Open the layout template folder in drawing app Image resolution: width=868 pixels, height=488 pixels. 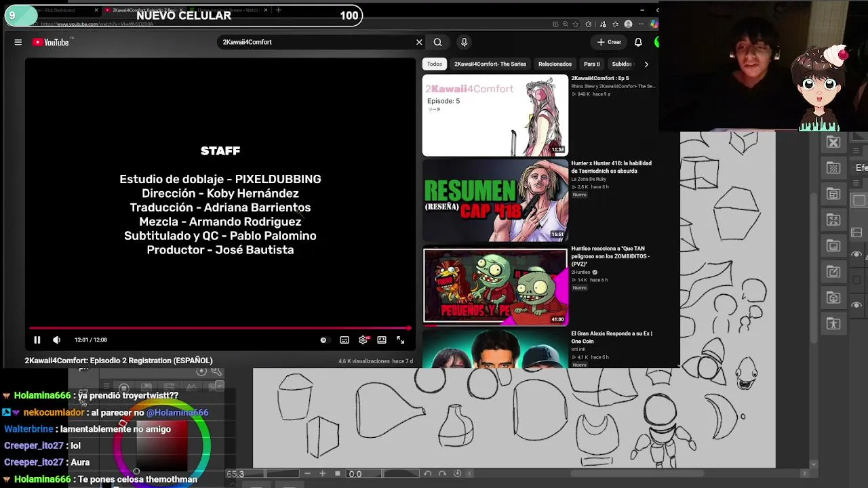point(833,194)
